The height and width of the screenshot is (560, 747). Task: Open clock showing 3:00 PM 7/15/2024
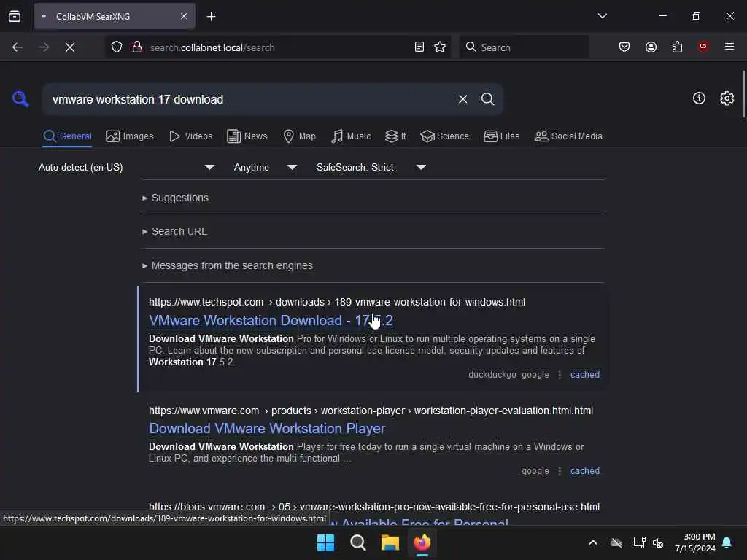[694, 542]
